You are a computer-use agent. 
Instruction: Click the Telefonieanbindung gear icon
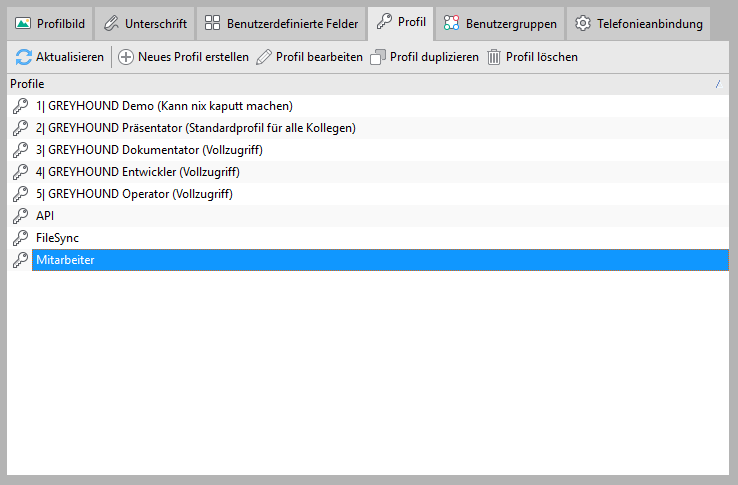click(x=583, y=23)
